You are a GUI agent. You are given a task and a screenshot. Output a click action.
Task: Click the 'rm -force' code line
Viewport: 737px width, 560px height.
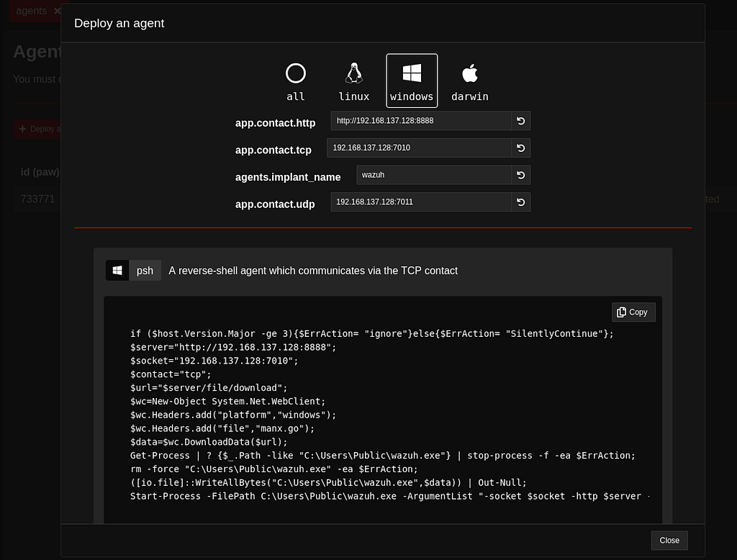(274, 469)
